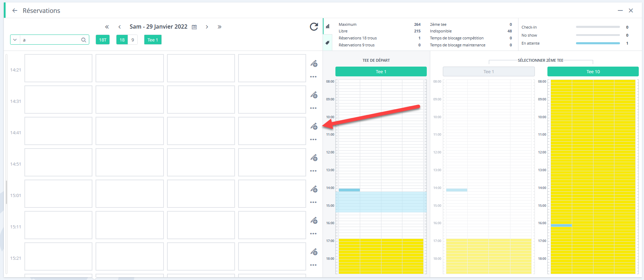The height and width of the screenshot is (280, 644).
Task: Jump back with the double left chevron
Action: pyautogui.click(x=107, y=27)
